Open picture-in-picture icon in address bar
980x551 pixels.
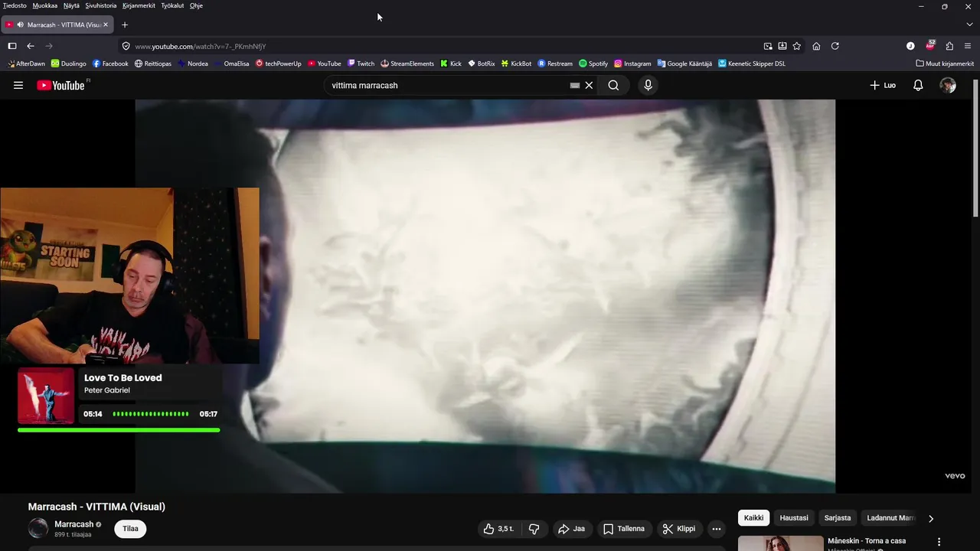pyautogui.click(x=768, y=46)
